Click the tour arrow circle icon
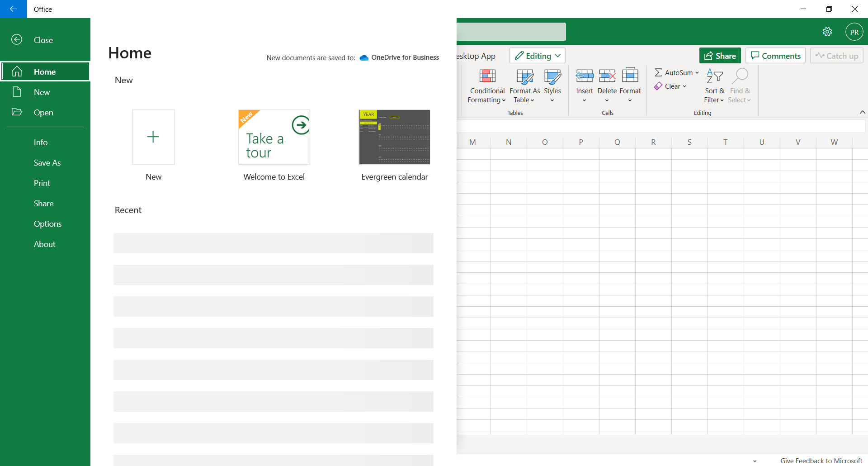Image resolution: width=868 pixels, height=466 pixels. (301, 125)
